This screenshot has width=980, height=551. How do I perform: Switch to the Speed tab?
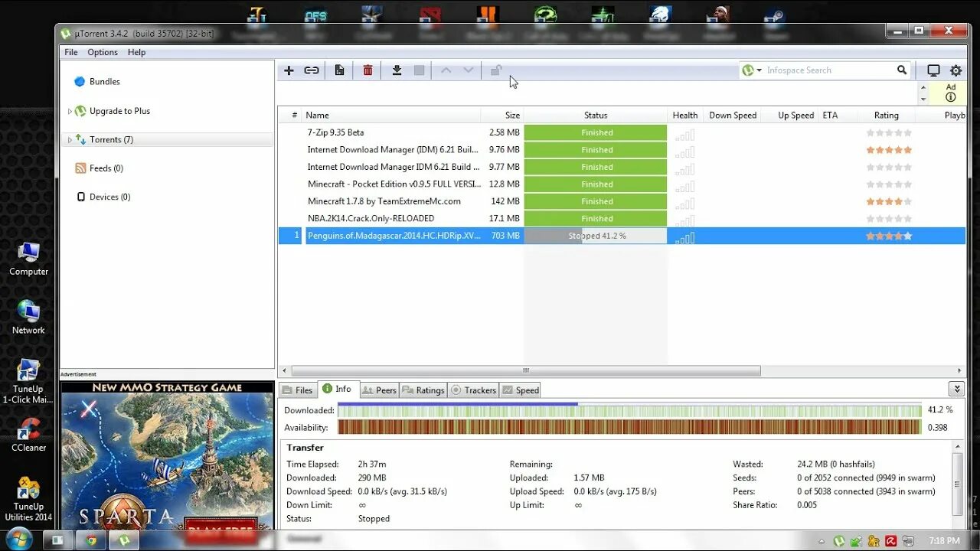(521, 390)
